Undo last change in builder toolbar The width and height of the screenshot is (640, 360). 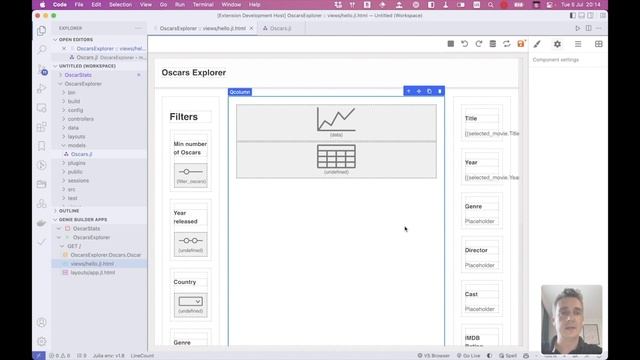pyautogui.click(x=464, y=44)
